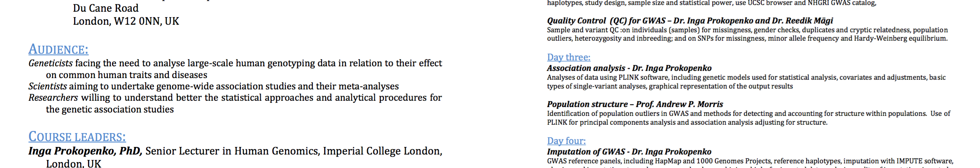Open the Day three link
This screenshot has height=168, width=980.
(x=568, y=57)
